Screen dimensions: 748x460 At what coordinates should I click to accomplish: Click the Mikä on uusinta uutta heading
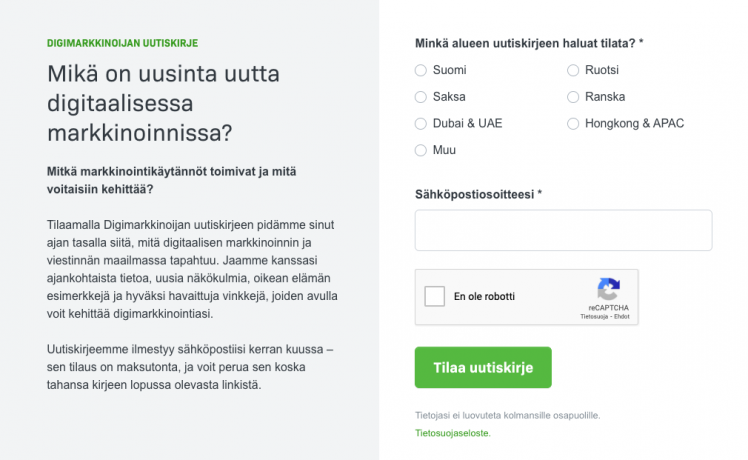[x=163, y=103]
